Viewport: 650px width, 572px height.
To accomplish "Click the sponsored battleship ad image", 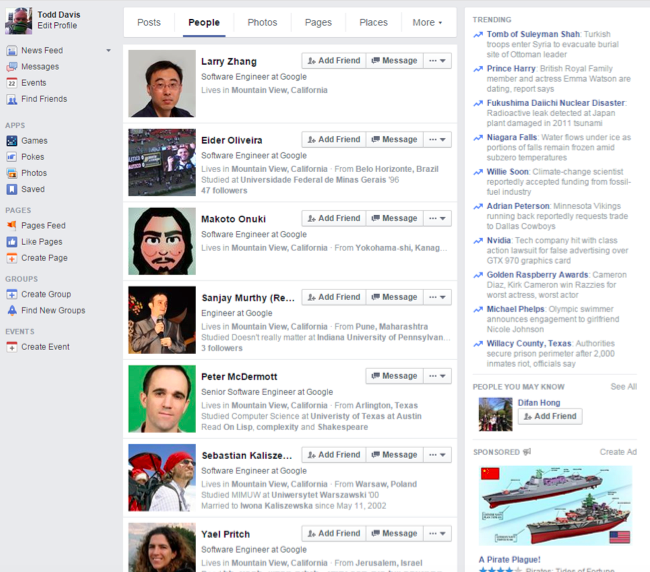I will point(555,505).
